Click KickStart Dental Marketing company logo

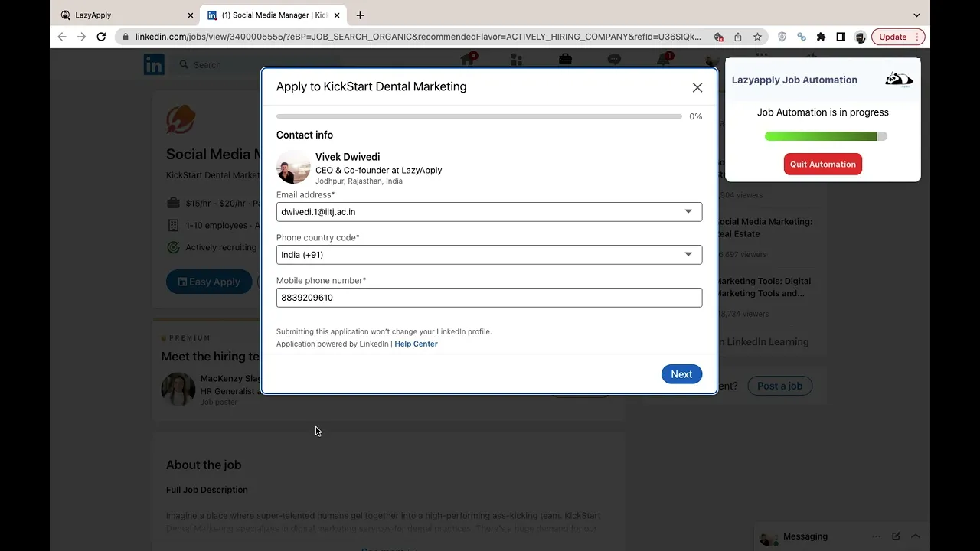(181, 119)
